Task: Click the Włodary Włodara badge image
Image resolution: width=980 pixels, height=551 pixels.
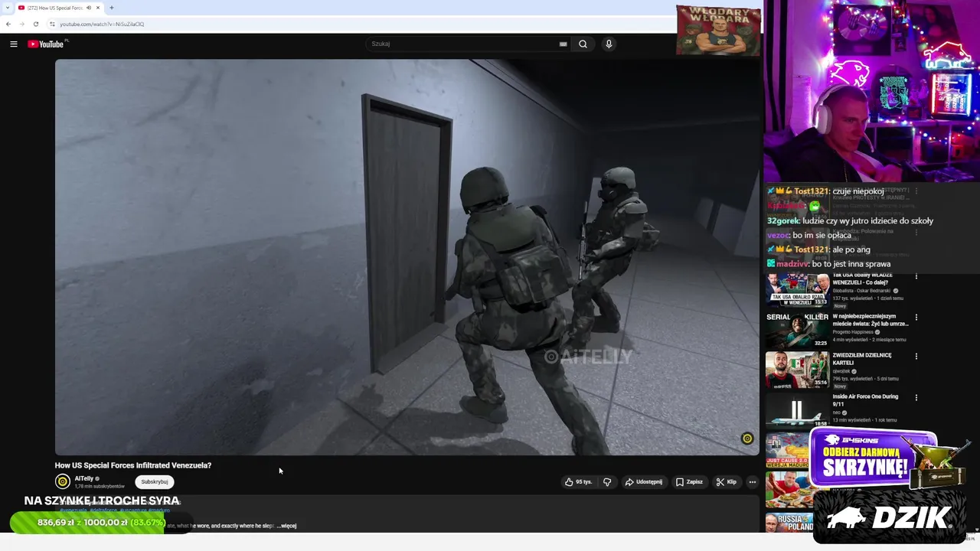Action: click(718, 31)
